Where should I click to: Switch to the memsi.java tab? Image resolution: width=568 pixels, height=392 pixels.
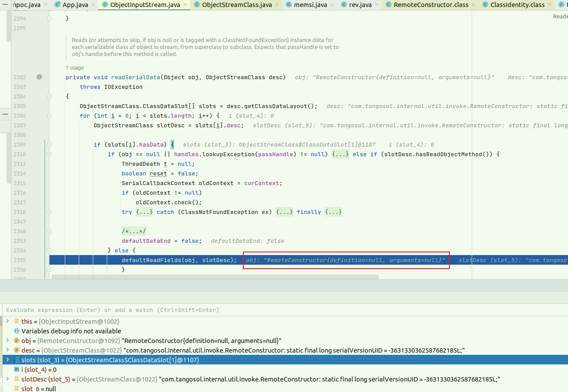(309, 5)
